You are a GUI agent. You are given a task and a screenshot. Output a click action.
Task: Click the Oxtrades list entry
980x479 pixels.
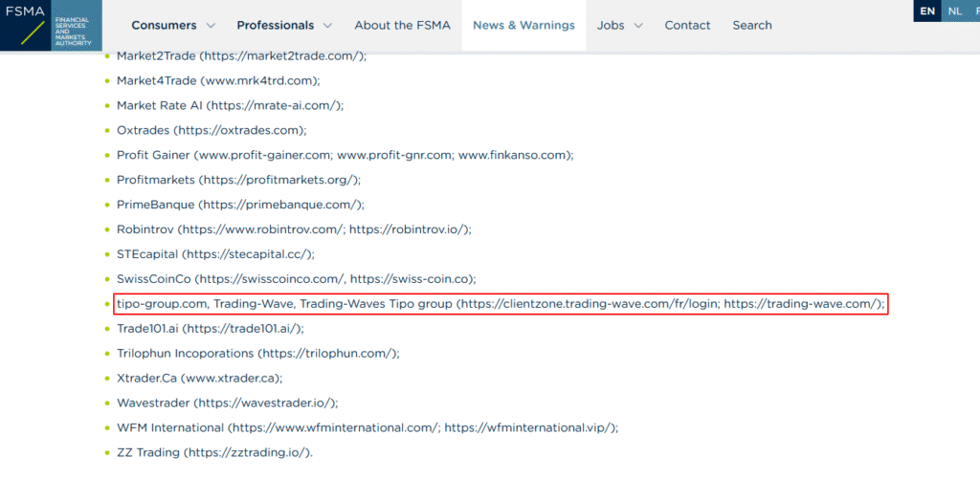pyautogui.click(x=212, y=130)
